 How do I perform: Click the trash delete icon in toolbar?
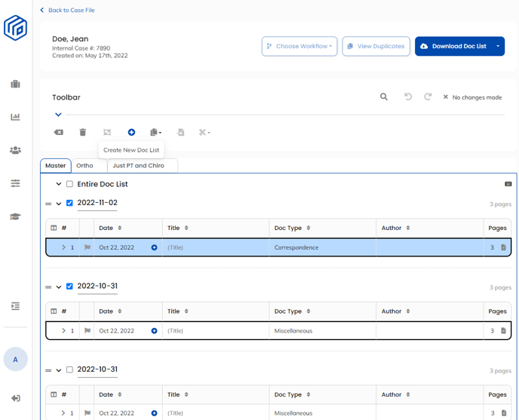click(x=83, y=133)
